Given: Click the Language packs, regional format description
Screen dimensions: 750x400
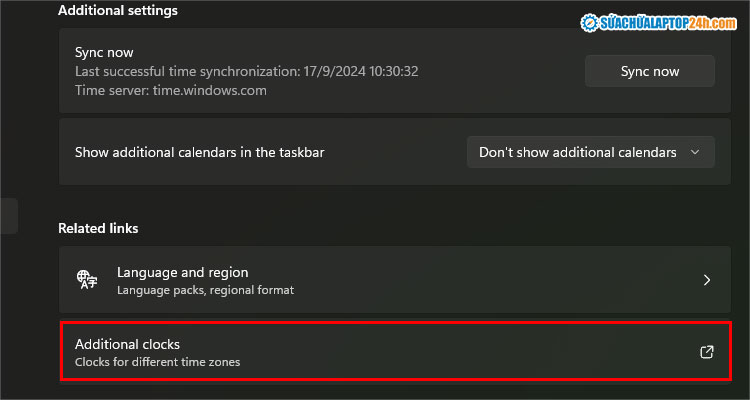Looking at the screenshot, I should [x=205, y=290].
